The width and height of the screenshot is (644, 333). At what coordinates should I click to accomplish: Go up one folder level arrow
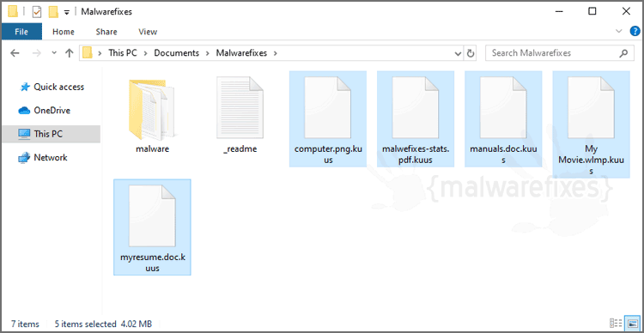point(70,53)
